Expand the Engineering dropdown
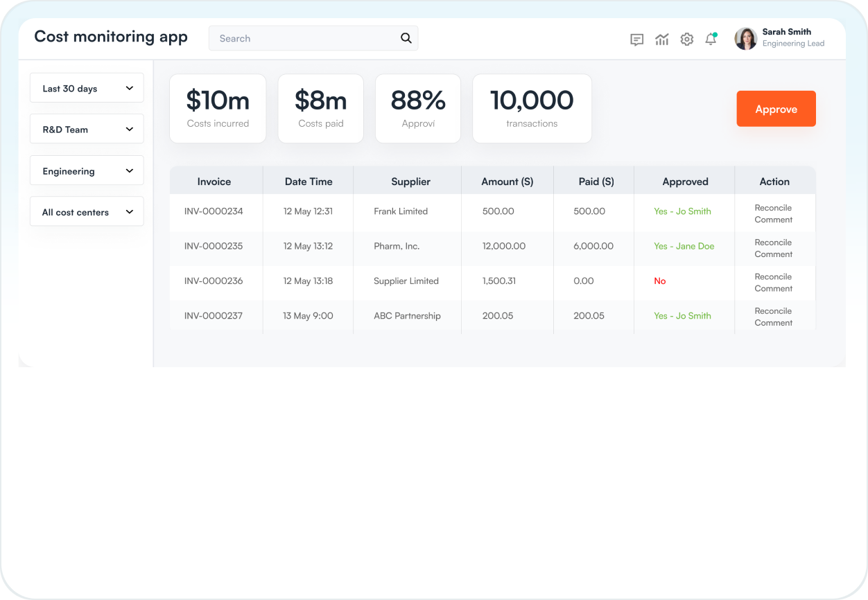 coord(87,170)
